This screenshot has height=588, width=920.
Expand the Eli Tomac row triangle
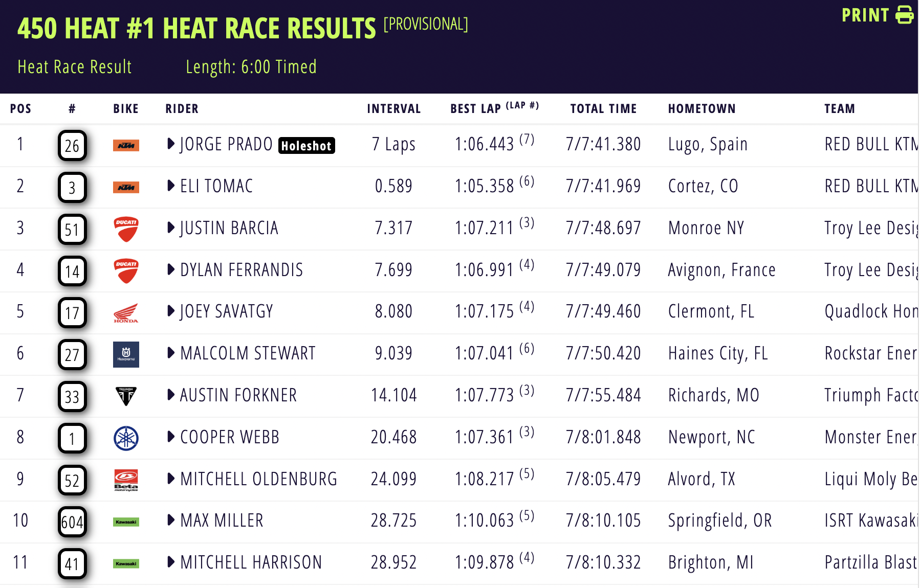171,186
